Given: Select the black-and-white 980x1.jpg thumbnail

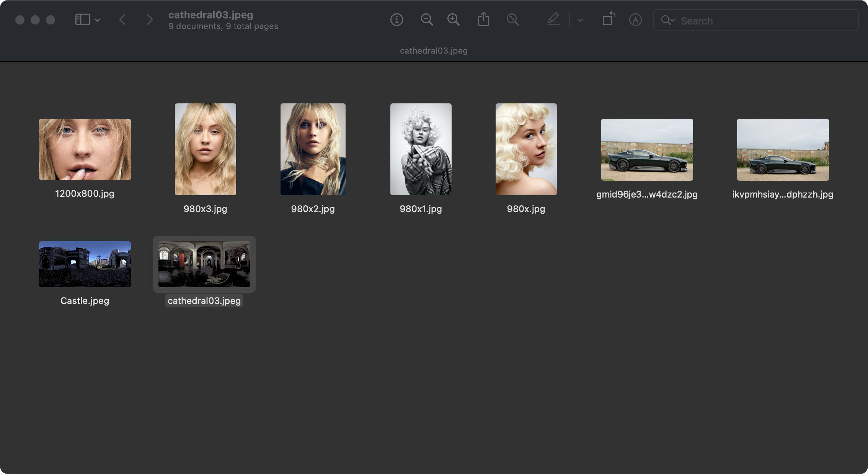Looking at the screenshot, I should pos(421,149).
